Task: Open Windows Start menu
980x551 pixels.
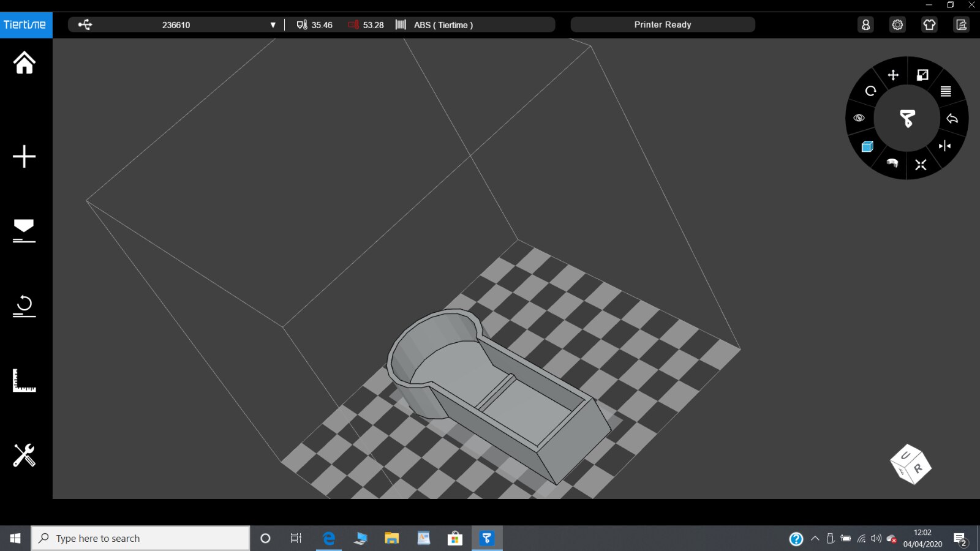Action: coord(15,538)
